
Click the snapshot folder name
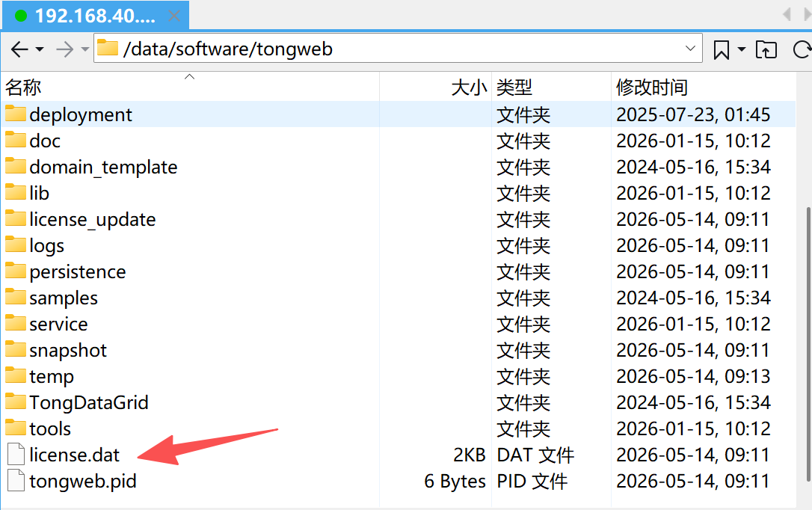68,351
